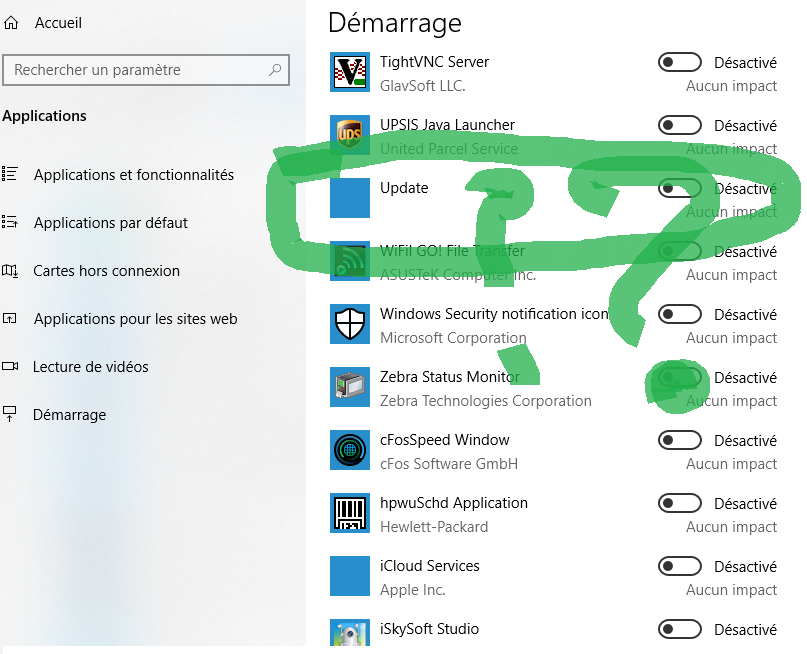
Task: Click Désactivé label for TightVNC Server
Action: coord(745,63)
